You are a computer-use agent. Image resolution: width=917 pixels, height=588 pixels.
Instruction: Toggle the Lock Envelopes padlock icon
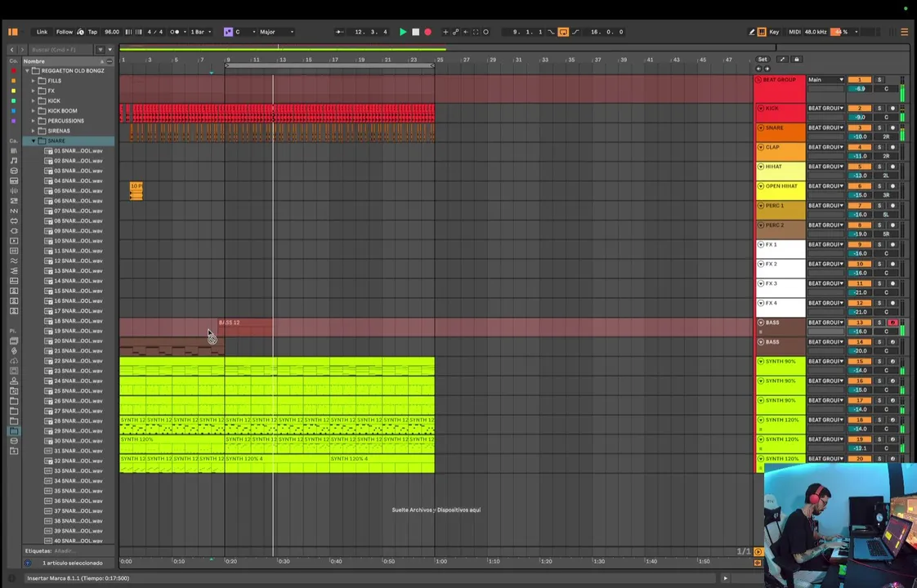pos(796,59)
